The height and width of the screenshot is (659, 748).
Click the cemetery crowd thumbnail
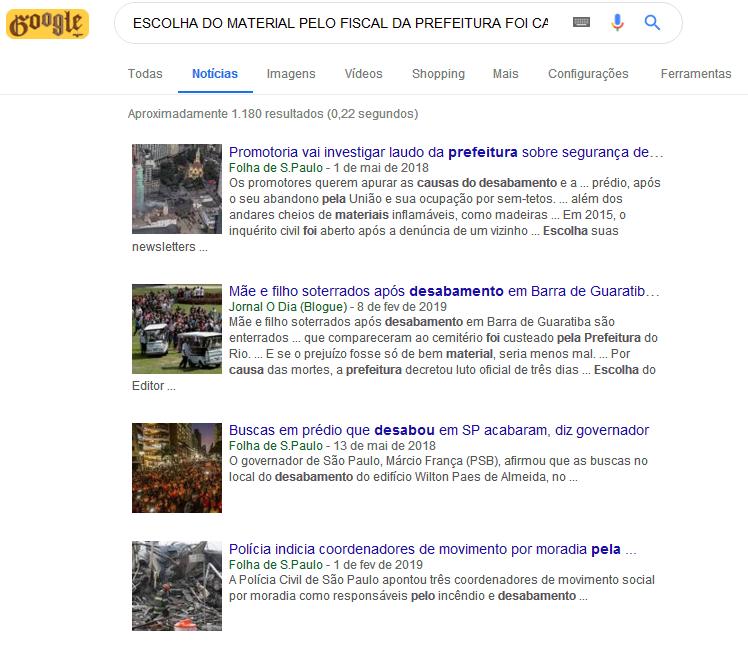[x=177, y=329]
